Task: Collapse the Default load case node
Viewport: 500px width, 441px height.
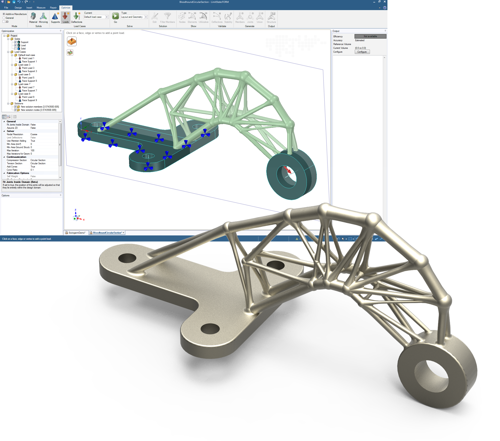Action: (12, 55)
